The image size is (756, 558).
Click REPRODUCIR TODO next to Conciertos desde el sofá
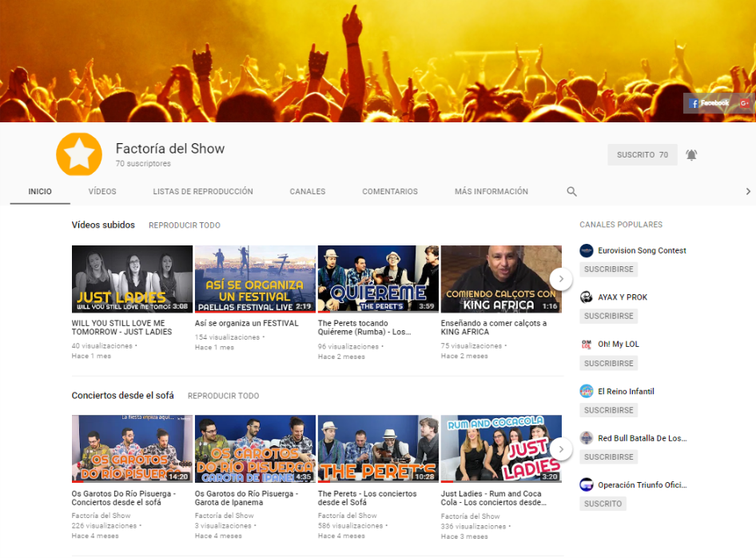point(223,396)
